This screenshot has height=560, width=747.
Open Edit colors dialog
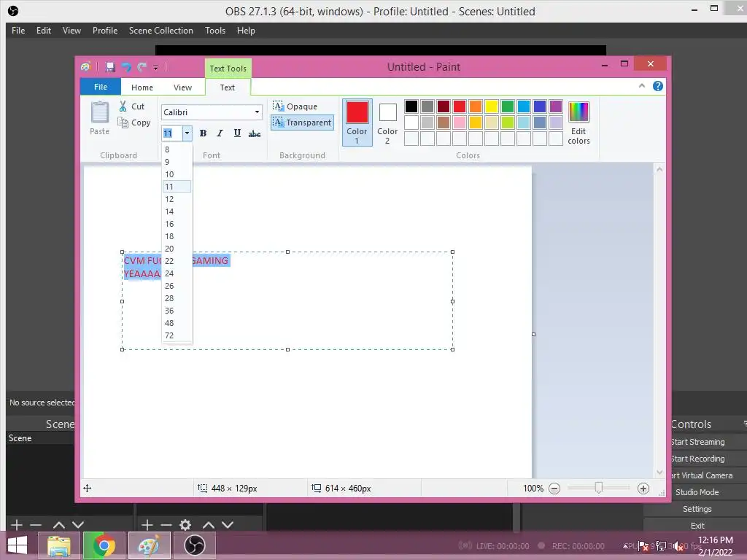tap(578, 122)
